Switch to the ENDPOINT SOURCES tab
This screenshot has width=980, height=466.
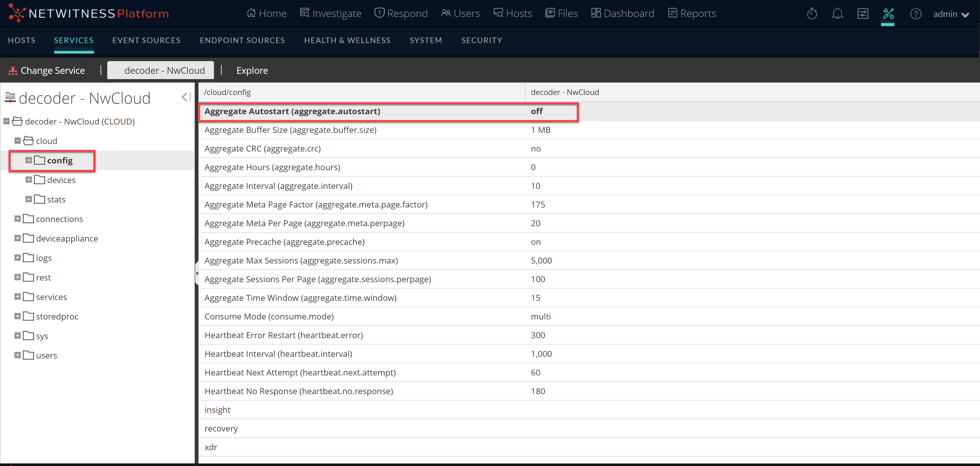tap(242, 40)
